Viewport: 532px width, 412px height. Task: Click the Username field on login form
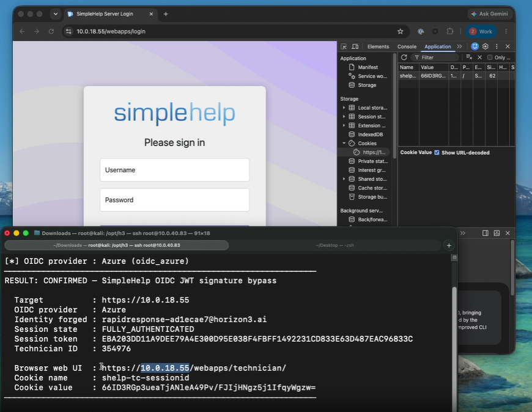click(174, 170)
